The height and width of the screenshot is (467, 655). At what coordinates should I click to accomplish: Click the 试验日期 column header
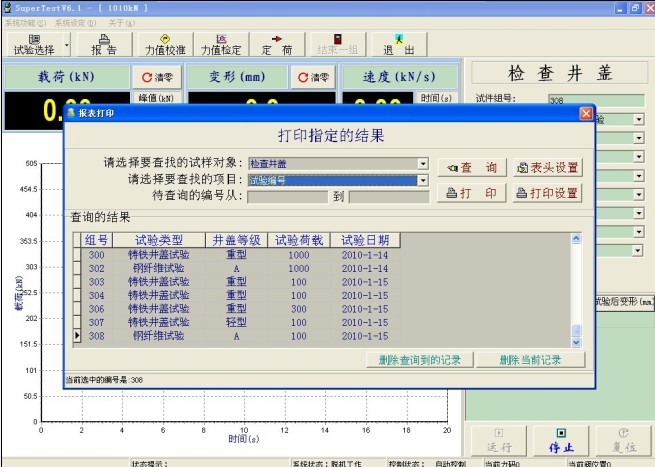tap(365, 240)
